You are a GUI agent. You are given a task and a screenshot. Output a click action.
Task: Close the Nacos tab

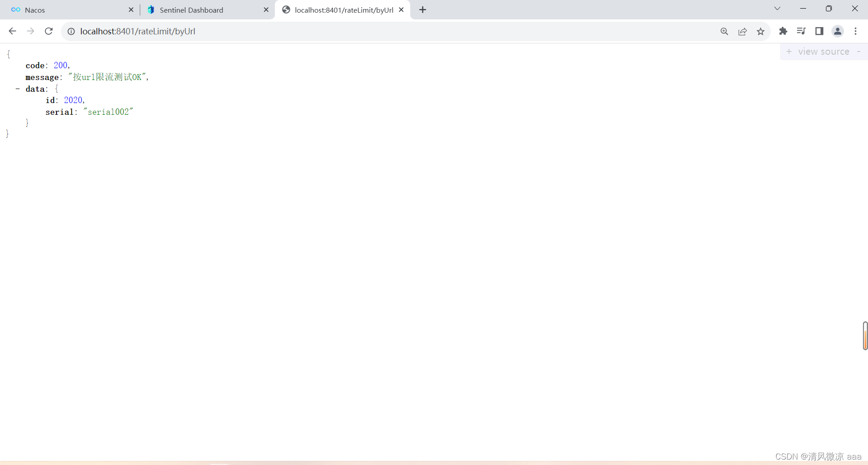tap(131, 9)
